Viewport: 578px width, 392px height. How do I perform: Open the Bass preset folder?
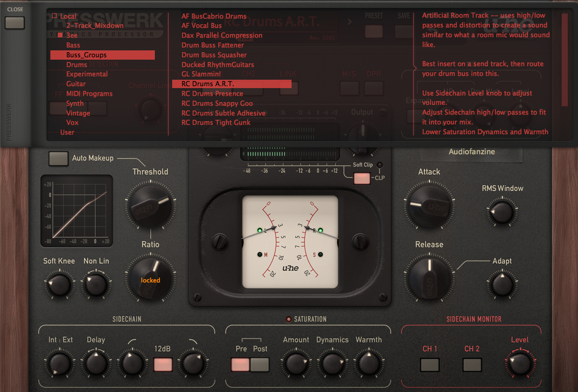[73, 45]
